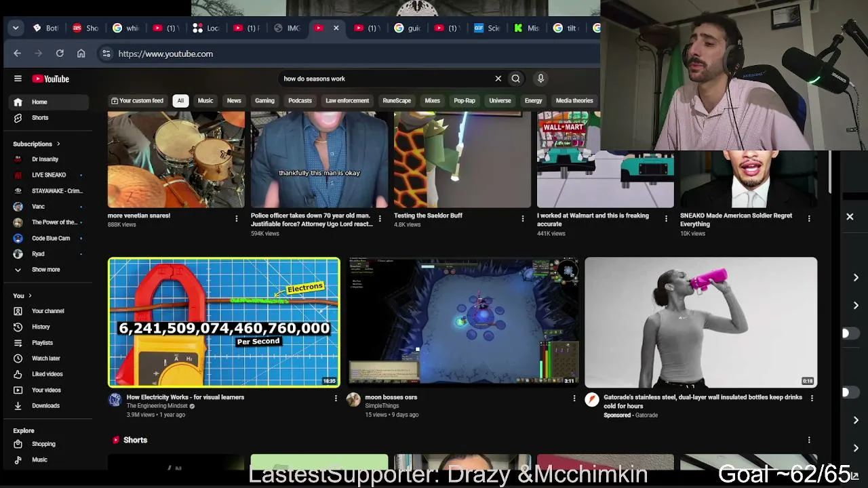The height and width of the screenshot is (488, 868).
Task: Open the browser tab search dropdown
Action: pyautogui.click(x=16, y=28)
